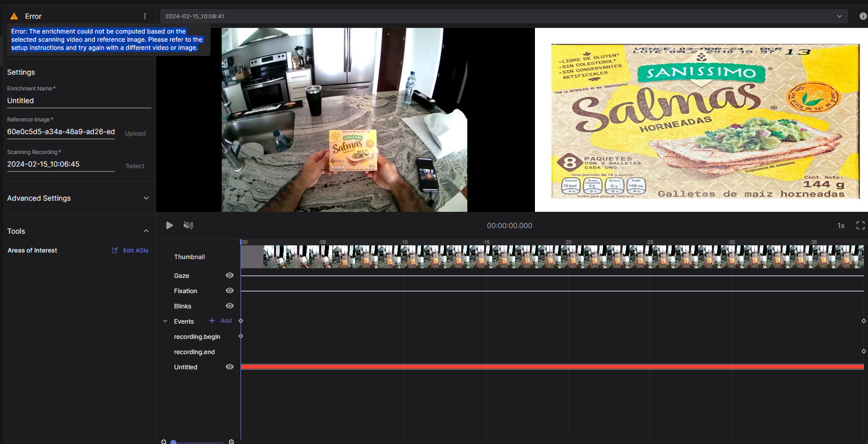This screenshot has height=444, width=868.
Task: Unmute the video audio
Action: 188,225
